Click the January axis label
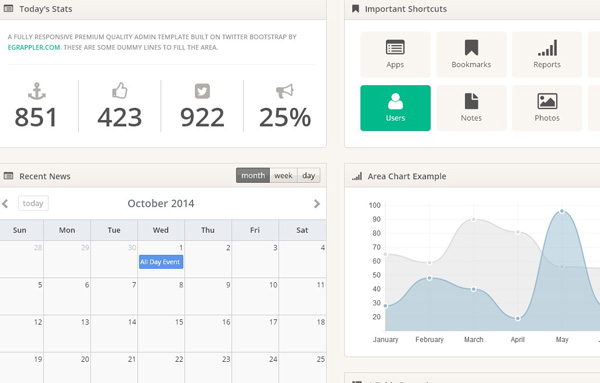The image size is (600, 383). pos(386,339)
